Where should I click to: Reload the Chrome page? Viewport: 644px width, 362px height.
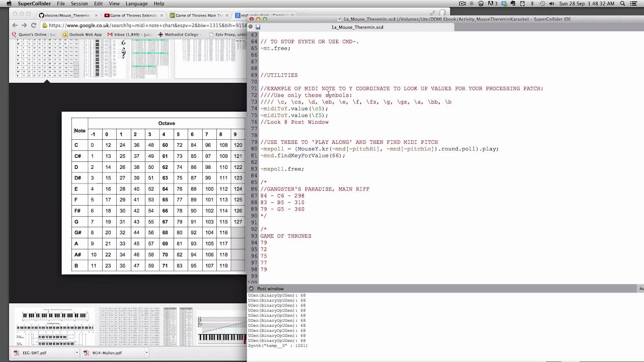click(34, 25)
